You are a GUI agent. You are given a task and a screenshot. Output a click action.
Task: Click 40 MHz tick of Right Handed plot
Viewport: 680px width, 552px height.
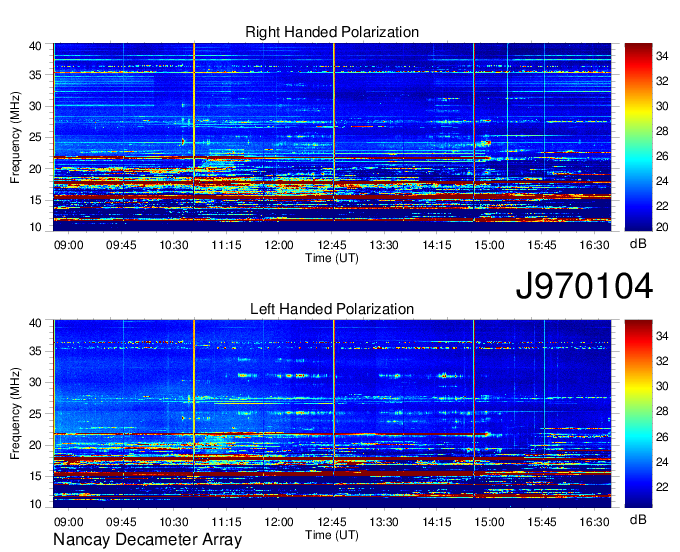click(x=35, y=46)
